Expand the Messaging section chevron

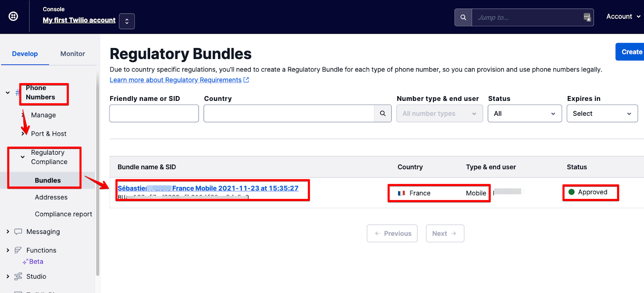click(x=8, y=232)
